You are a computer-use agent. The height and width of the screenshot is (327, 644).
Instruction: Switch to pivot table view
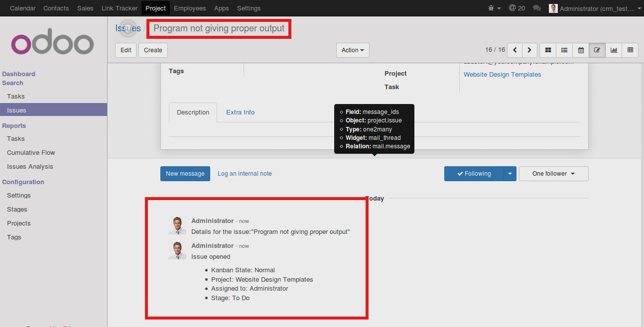[630, 50]
